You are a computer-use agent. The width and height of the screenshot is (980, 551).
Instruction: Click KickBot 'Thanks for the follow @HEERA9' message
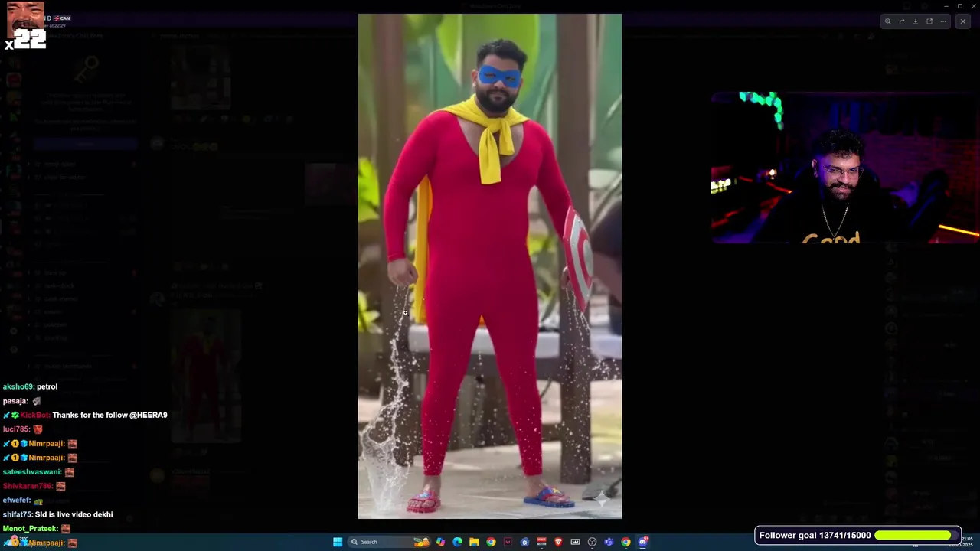click(109, 415)
